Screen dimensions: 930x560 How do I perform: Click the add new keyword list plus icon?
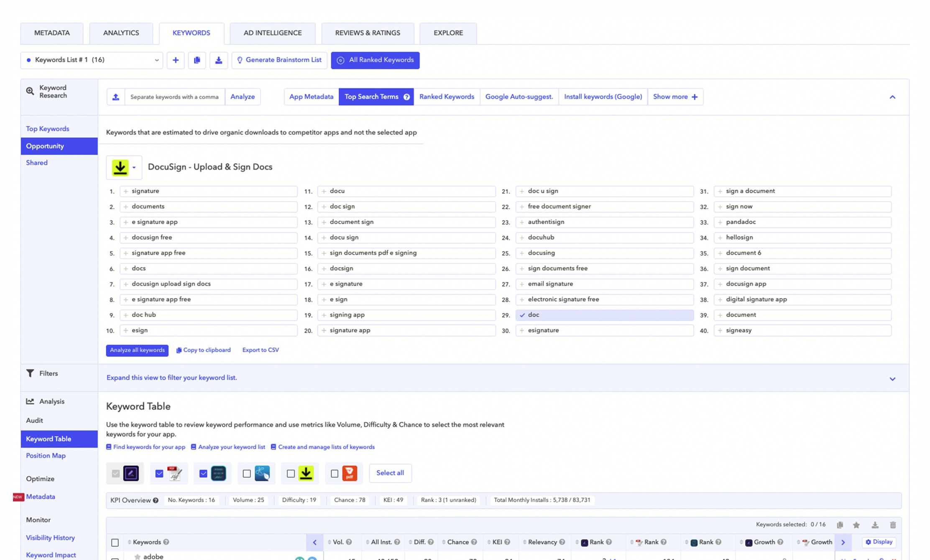(176, 60)
